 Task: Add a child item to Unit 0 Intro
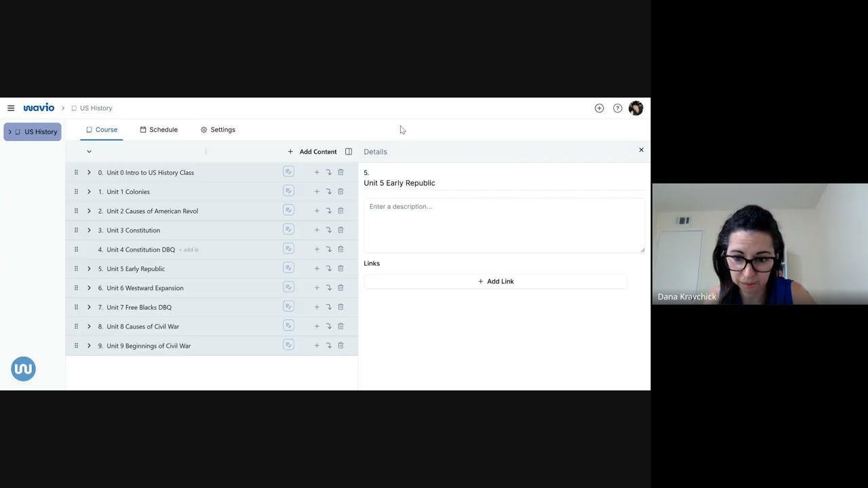317,172
